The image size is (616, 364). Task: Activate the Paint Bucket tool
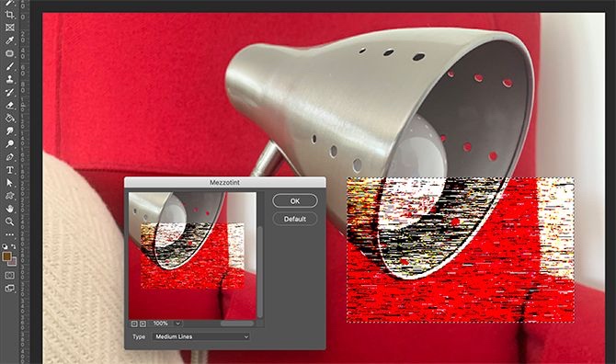10,119
